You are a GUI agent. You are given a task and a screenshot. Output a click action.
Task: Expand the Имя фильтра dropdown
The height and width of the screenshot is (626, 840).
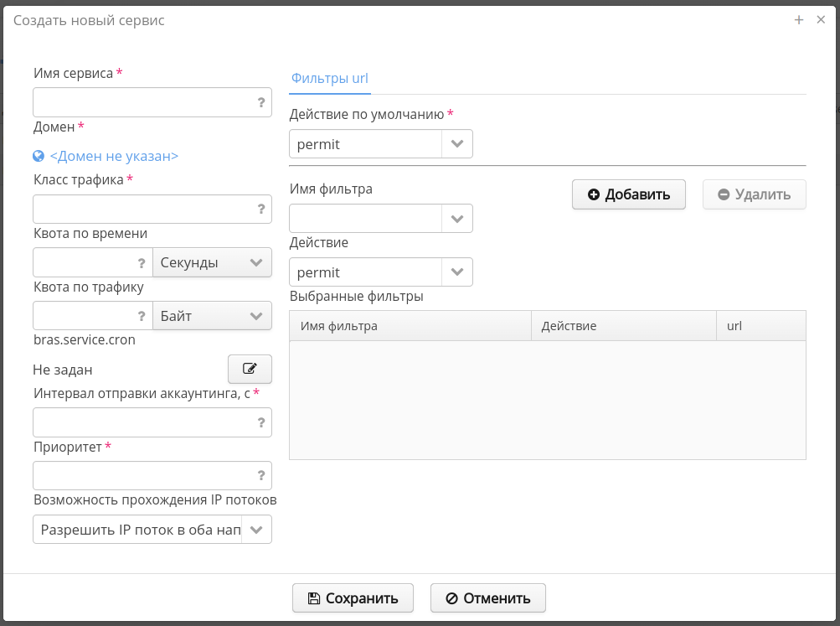(456, 219)
